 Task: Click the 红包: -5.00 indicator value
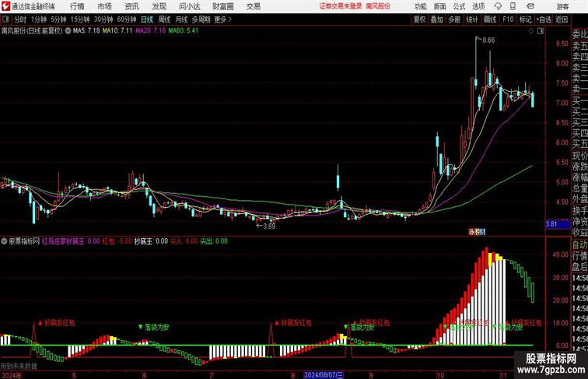point(117,241)
